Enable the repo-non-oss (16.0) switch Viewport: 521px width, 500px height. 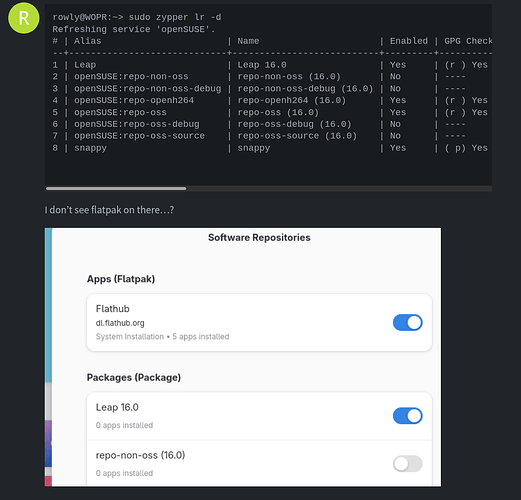(x=407, y=464)
